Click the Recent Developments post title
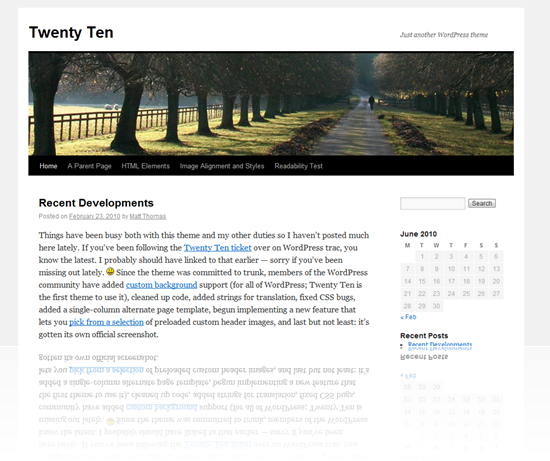Viewport: 550px width, 461px height. (96, 203)
